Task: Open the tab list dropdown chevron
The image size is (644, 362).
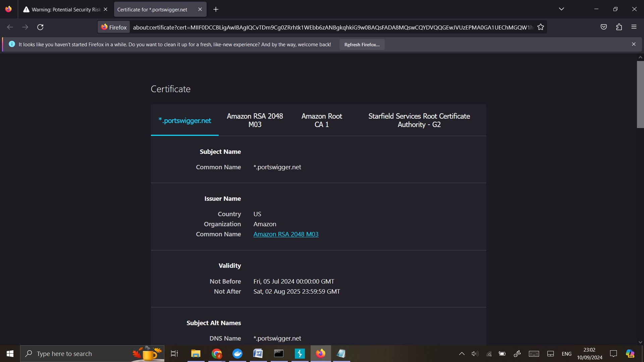Action: (561, 9)
